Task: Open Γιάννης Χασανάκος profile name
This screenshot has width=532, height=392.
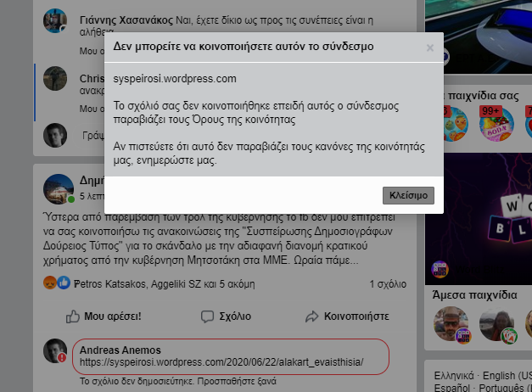Action: coord(126,20)
